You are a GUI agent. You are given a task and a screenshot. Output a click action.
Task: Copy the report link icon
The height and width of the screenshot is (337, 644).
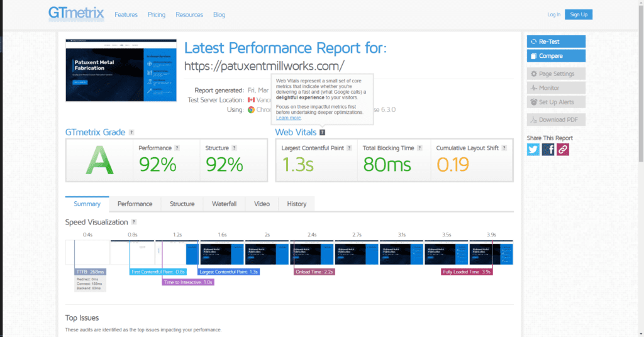563,150
